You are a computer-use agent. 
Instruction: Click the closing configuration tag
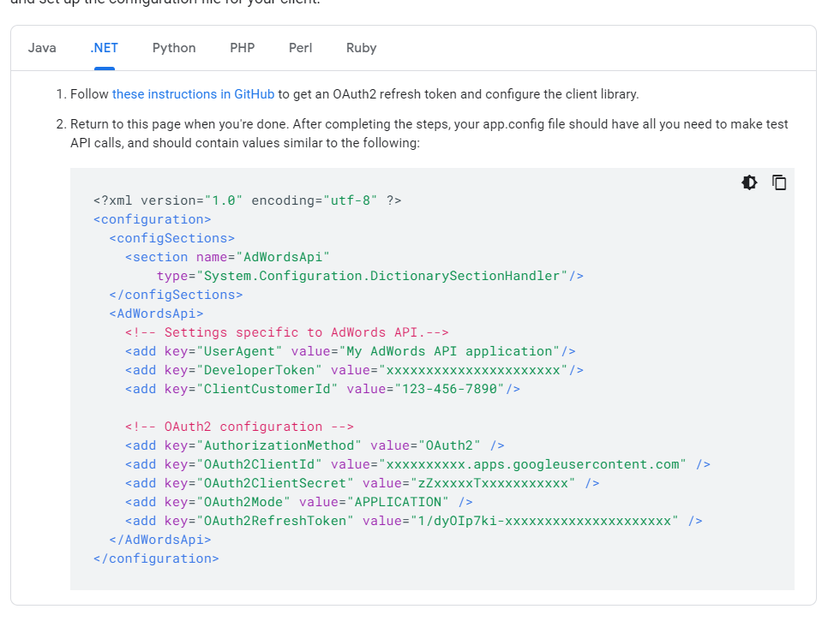pyautogui.click(x=156, y=558)
